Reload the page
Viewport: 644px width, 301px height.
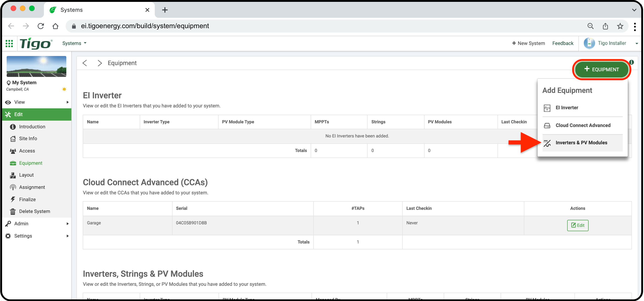coord(41,26)
